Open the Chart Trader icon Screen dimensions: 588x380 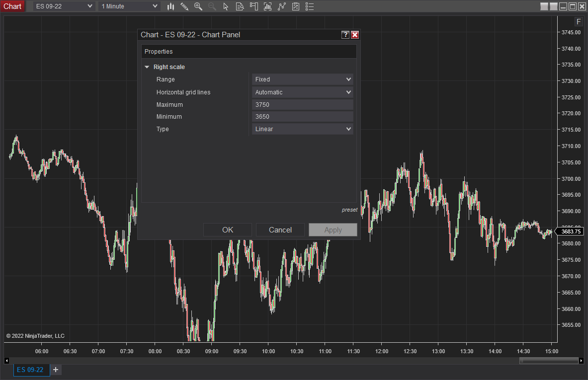[253, 6]
